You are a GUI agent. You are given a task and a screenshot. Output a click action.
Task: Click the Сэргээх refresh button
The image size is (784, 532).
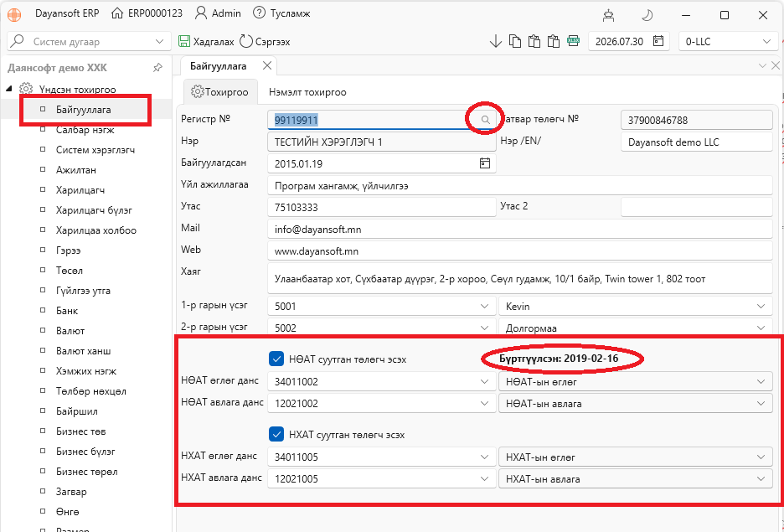[265, 42]
